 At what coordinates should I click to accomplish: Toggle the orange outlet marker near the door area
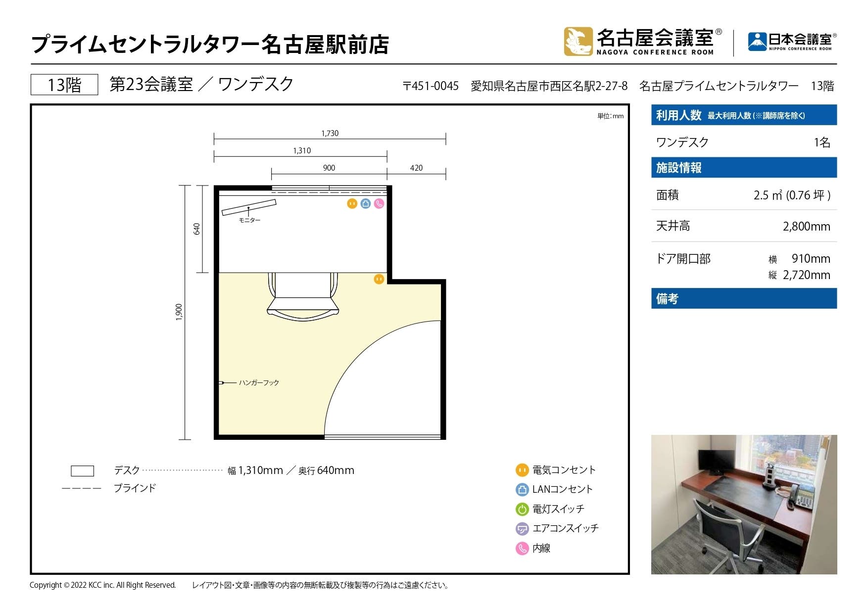(x=379, y=279)
